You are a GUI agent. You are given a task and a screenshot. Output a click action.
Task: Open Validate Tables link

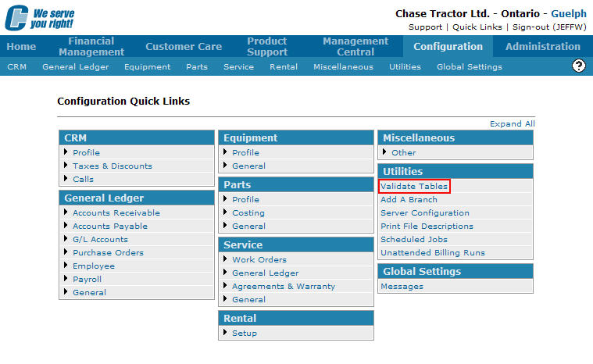pos(414,187)
